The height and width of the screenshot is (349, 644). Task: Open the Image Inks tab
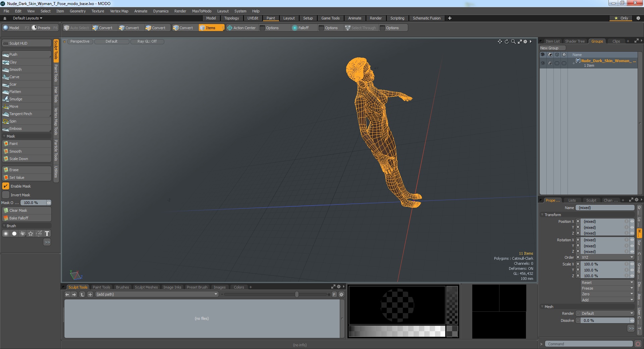point(172,287)
